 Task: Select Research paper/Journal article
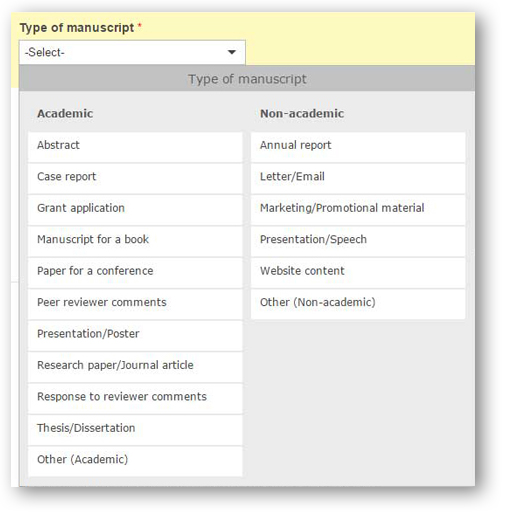(135, 367)
